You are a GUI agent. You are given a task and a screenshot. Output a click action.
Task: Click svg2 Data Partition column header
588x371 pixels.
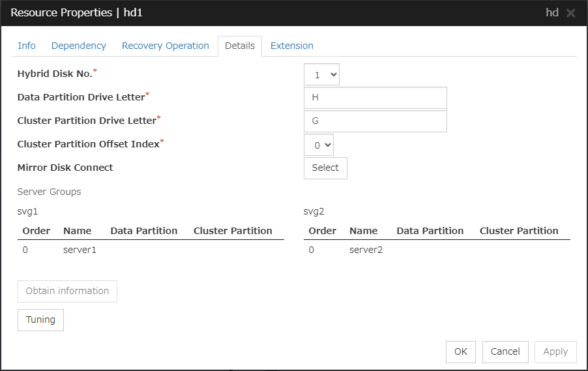430,231
